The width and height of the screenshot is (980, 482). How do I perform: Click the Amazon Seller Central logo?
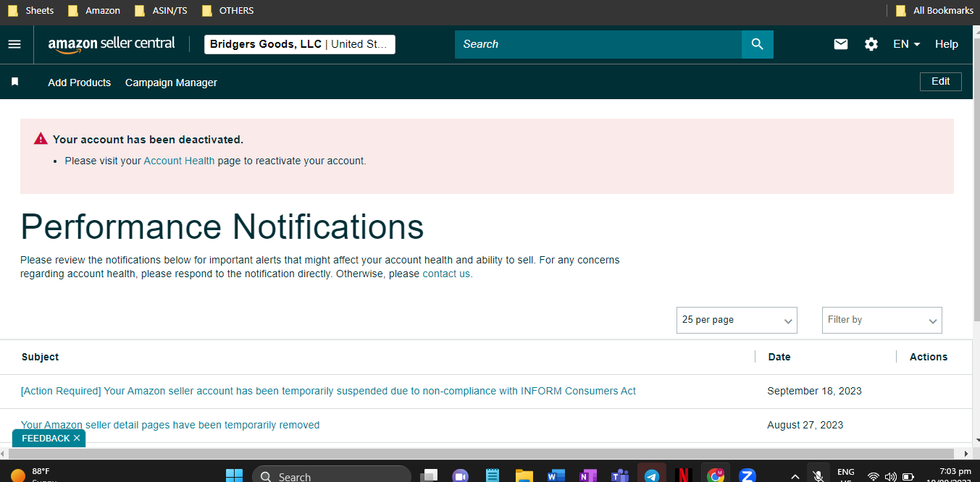click(112, 44)
